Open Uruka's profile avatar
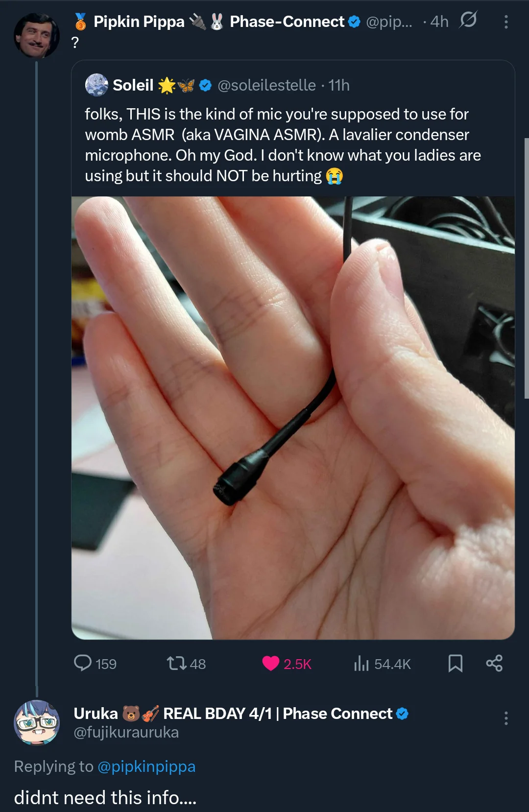 point(36,722)
